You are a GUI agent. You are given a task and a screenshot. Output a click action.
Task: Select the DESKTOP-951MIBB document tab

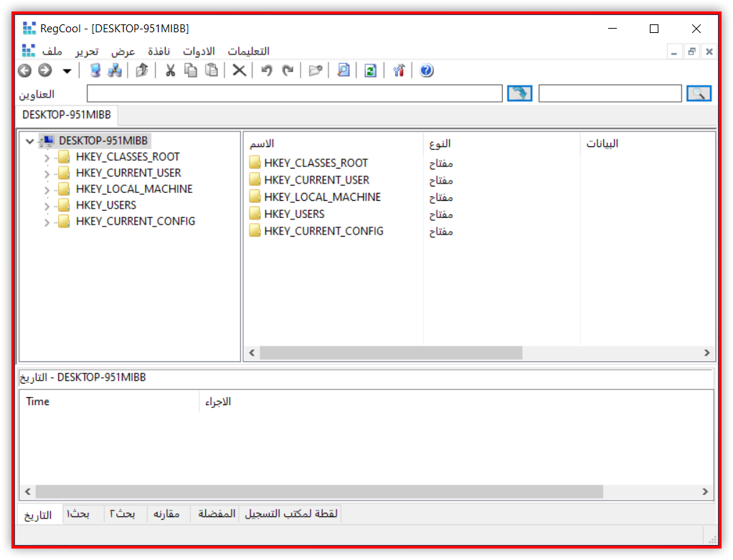coord(67,115)
